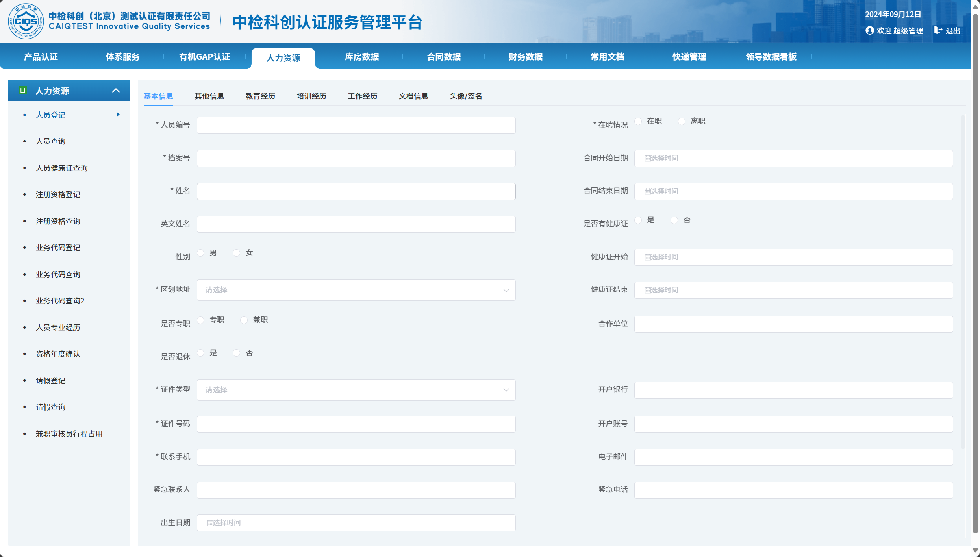The height and width of the screenshot is (557, 980).
Task: Click the user avatar icon beside 欢迎
Action: [x=869, y=31]
